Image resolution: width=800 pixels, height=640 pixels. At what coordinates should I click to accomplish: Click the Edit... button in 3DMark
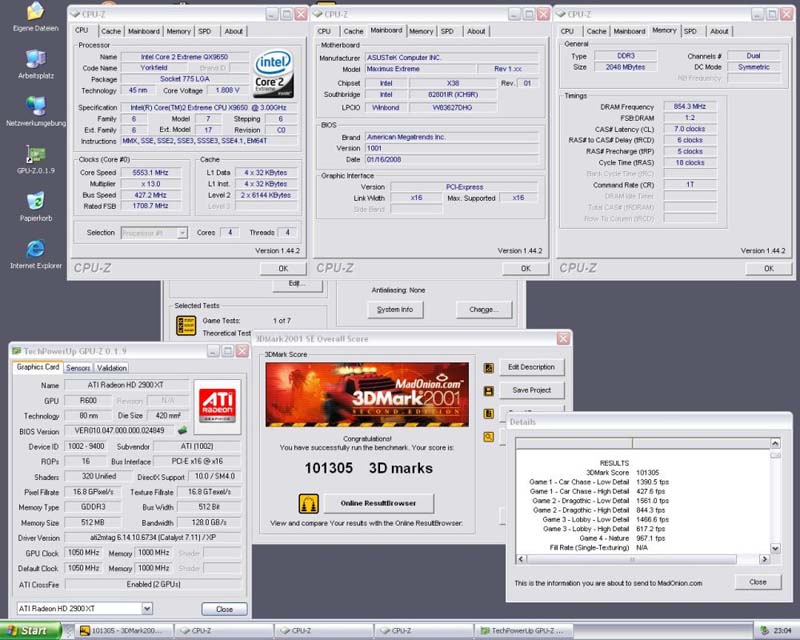click(x=297, y=284)
